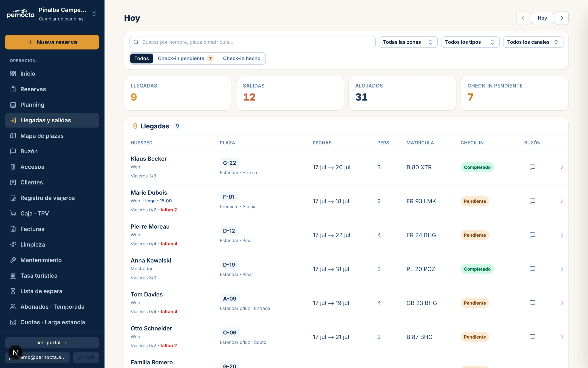Click the Salidas stat card
Image resolution: width=588 pixels, height=368 pixels.
(290, 93)
